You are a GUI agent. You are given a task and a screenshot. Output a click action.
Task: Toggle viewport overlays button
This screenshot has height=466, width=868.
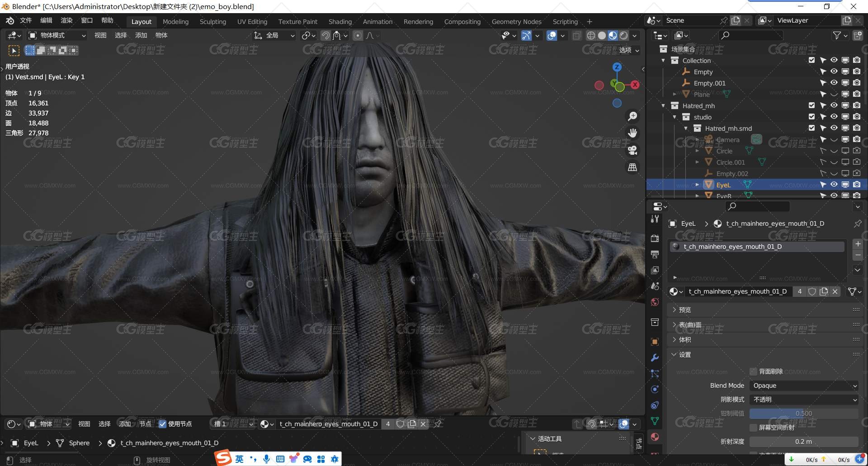click(552, 36)
